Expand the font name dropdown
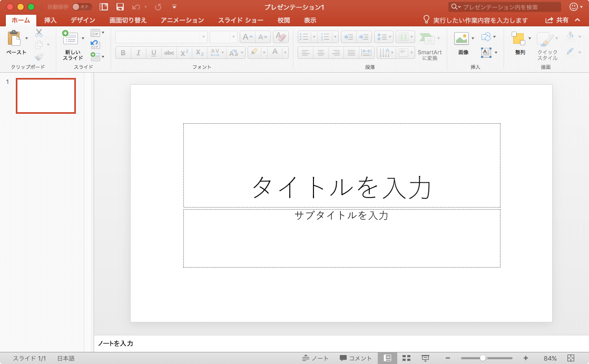Screen dimensions: 589x364 coord(203,37)
